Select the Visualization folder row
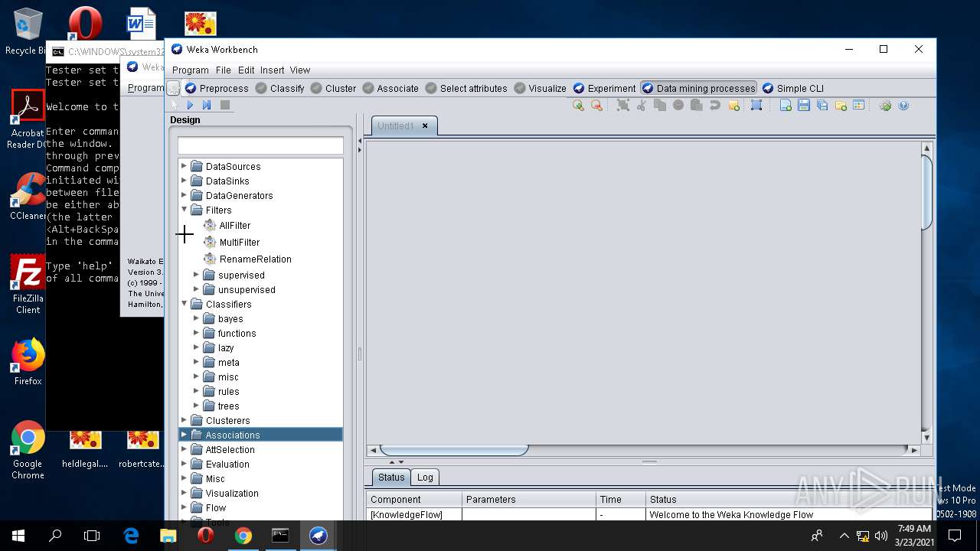This screenshot has height=551, width=980. (x=260, y=493)
